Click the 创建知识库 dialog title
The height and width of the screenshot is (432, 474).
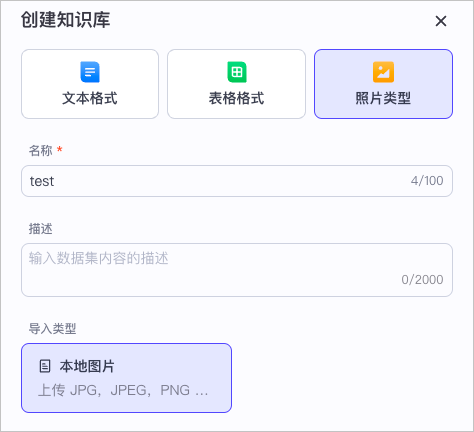(x=66, y=20)
